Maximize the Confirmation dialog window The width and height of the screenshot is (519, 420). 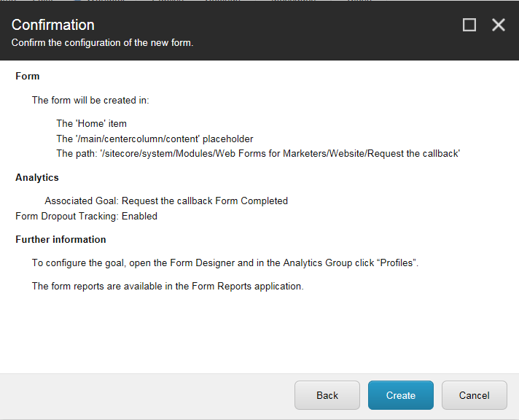pyautogui.click(x=469, y=26)
